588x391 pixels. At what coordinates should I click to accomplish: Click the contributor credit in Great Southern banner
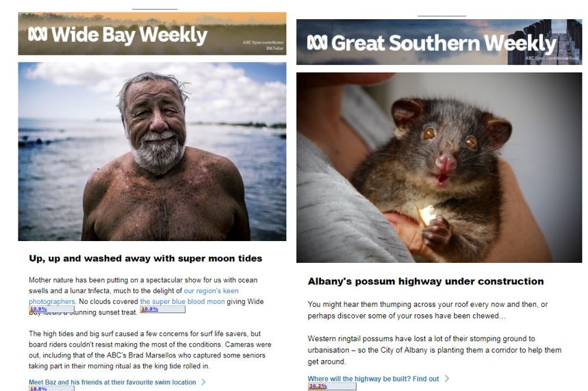[x=552, y=58]
